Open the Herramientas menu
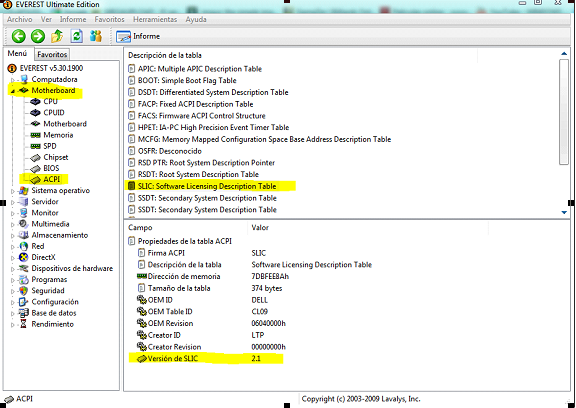Image resolution: width=576 pixels, height=408 pixels. tap(155, 19)
